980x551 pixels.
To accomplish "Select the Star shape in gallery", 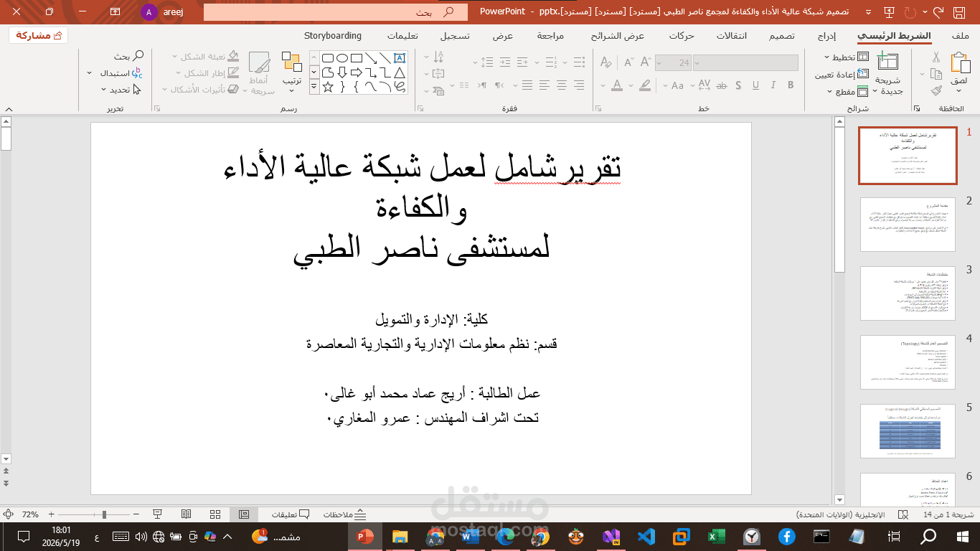I will pyautogui.click(x=328, y=87).
